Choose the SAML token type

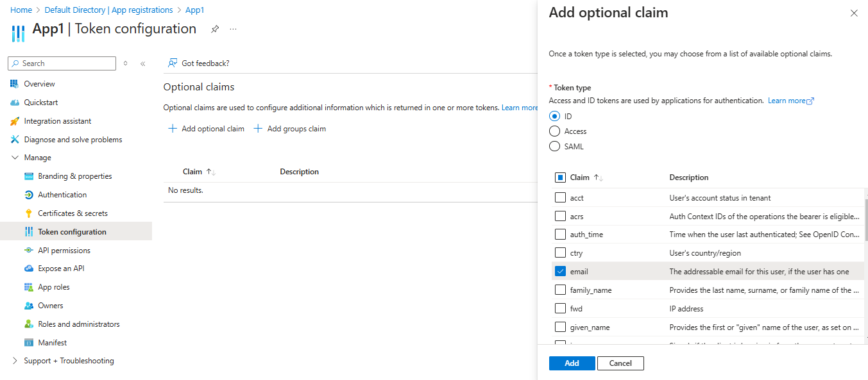(x=554, y=146)
